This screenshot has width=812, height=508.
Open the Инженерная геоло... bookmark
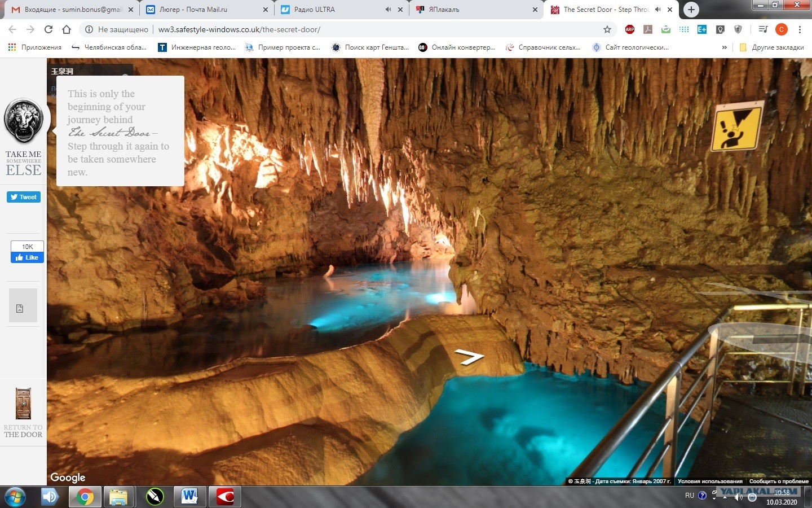click(x=197, y=47)
